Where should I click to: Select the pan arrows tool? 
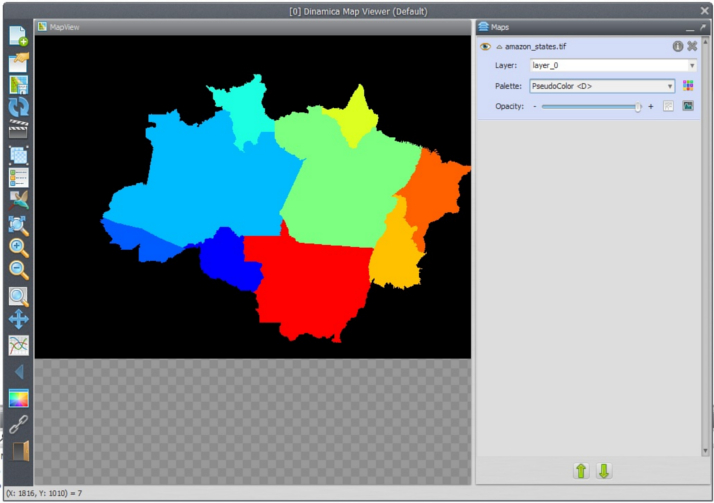18,320
